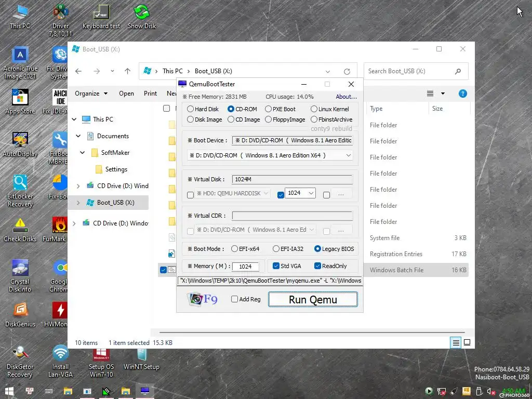Open the Show Disk desktop icon
The width and height of the screenshot is (532, 399).
142,17
